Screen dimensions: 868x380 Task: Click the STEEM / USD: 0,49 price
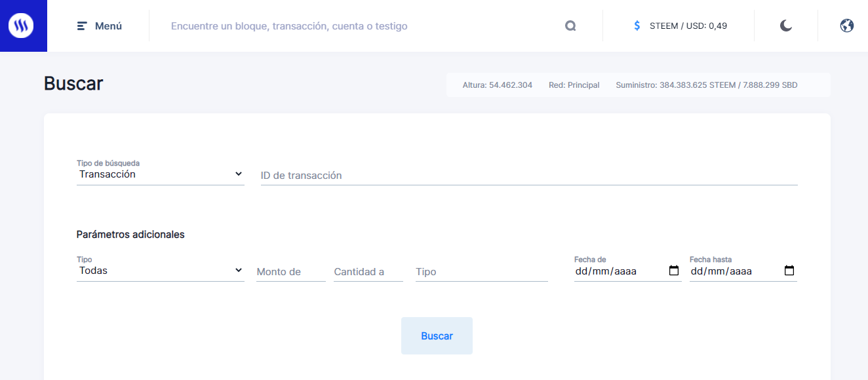pyautogui.click(x=688, y=26)
